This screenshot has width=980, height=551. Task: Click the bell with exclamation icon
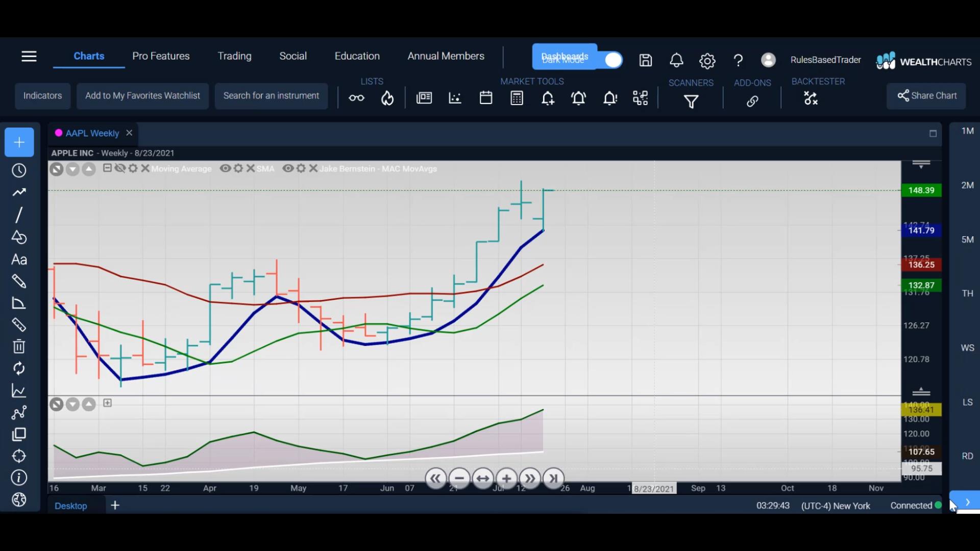click(610, 98)
